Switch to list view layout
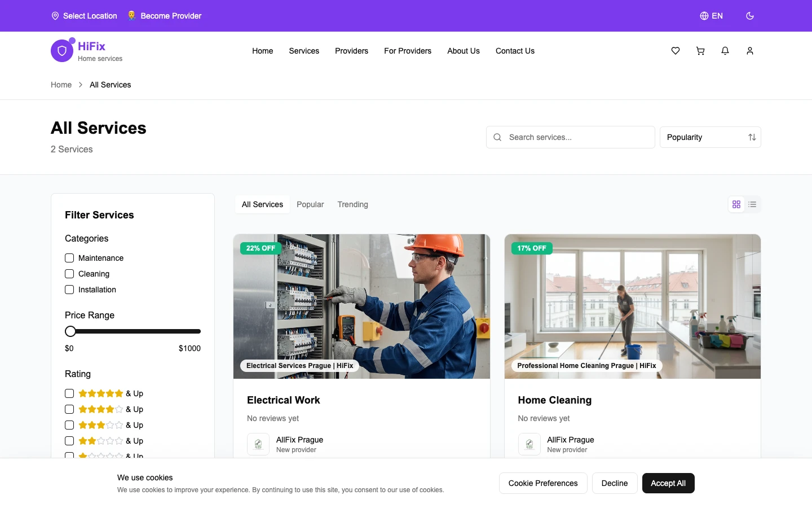Screen dimensions: 812x508 (x=752, y=204)
